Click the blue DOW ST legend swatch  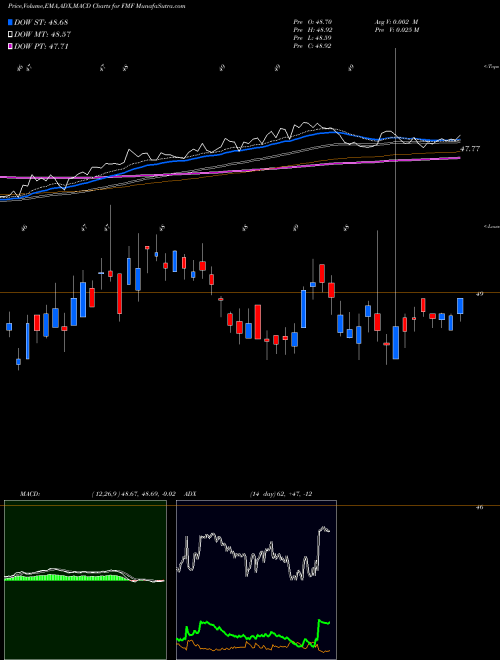tap(11, 22)
